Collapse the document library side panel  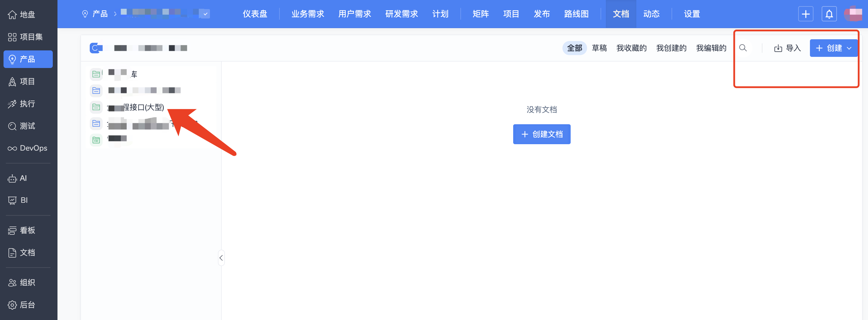click(x=221, y=258)
